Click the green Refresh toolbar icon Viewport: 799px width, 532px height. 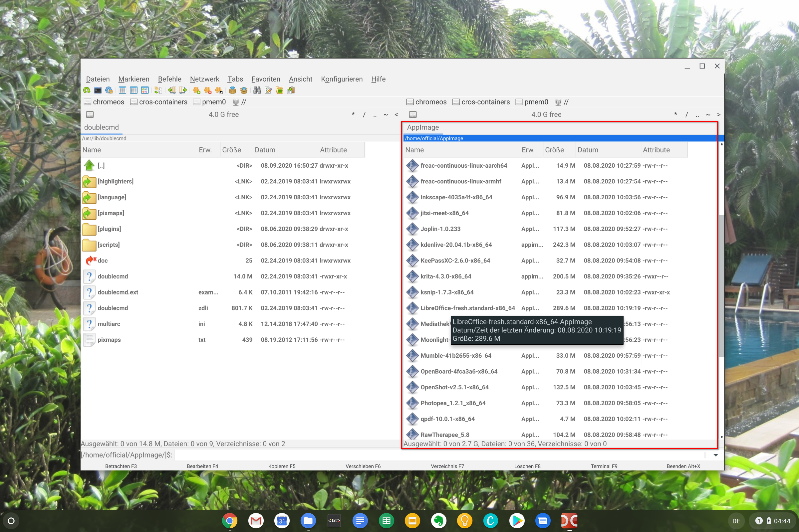tap(87, 90)
